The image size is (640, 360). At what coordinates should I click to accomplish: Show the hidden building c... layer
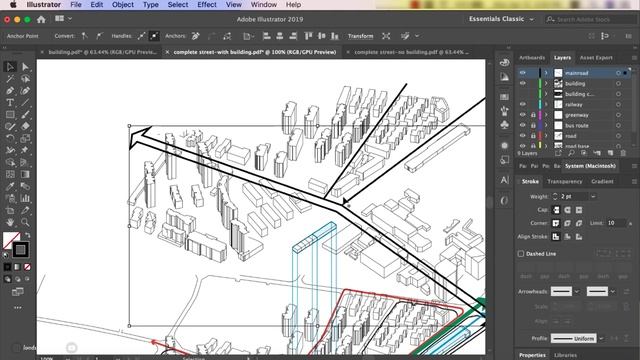click(x=522, y=94)
